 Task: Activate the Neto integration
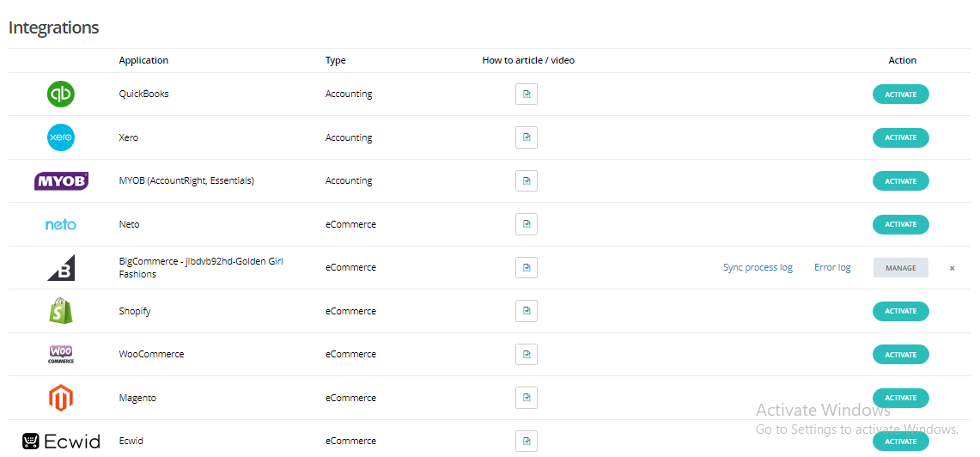[x=901, y=224]
